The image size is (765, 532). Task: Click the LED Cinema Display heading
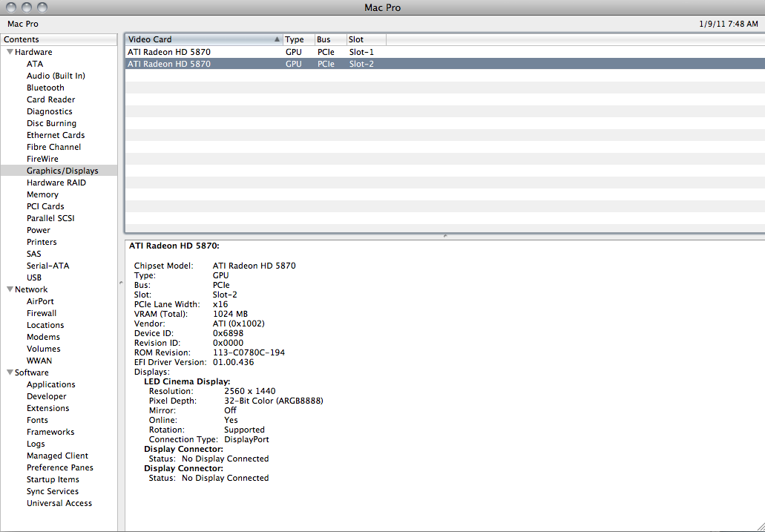(187, 381)
